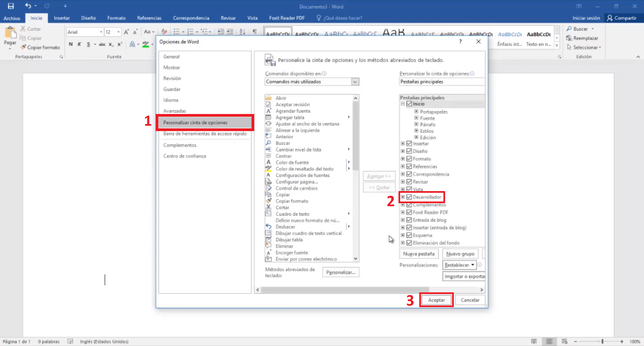Open the Comandos más utilizados dropdown

pos(355,81)
